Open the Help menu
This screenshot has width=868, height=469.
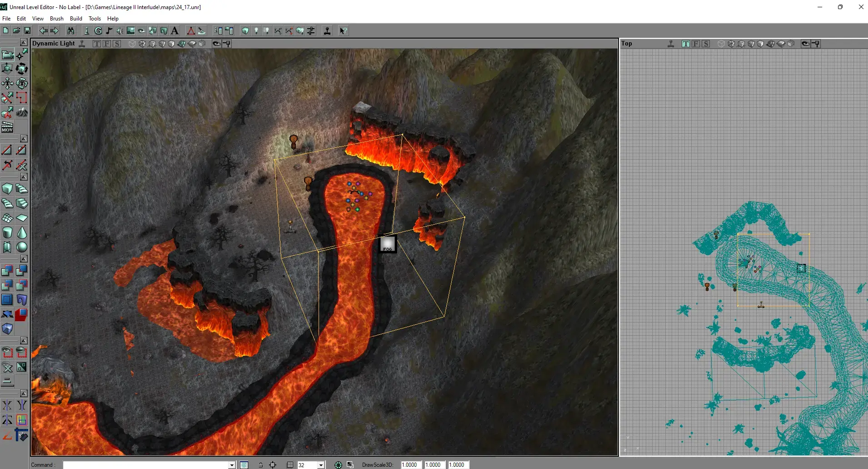pos(113,19)
